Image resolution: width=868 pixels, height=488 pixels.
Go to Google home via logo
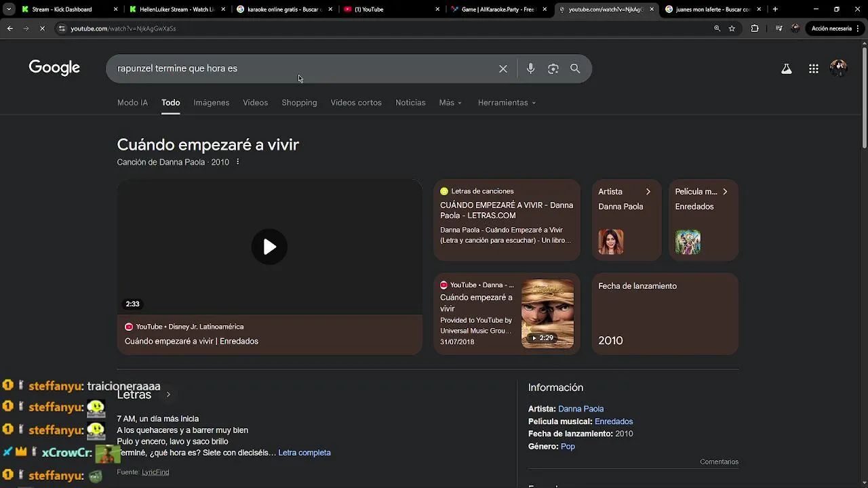tap(54, 68)
